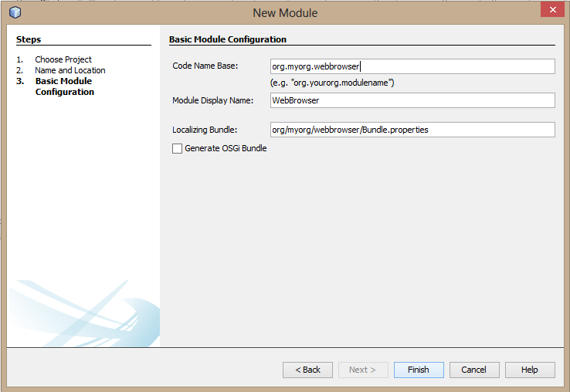570x392 pixels.
Task: Click the Basic Module Configuration panel heading
Action: pyautogui.click(x=228, y=39)
